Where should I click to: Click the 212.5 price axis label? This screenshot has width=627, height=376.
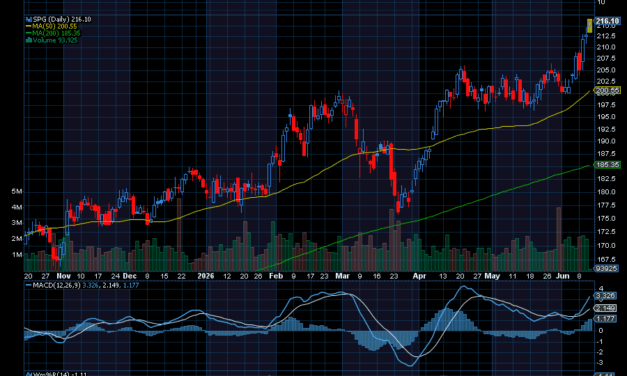606,36
